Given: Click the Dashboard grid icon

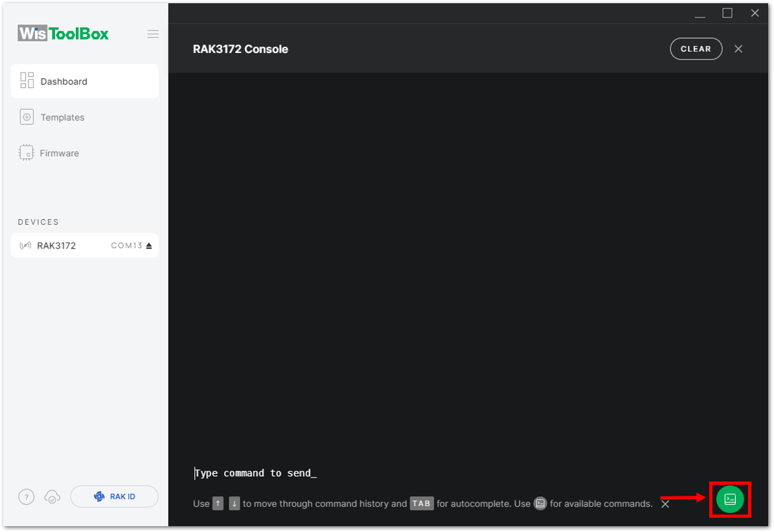Looking at the screenshot, I should (x=27, y=80).
